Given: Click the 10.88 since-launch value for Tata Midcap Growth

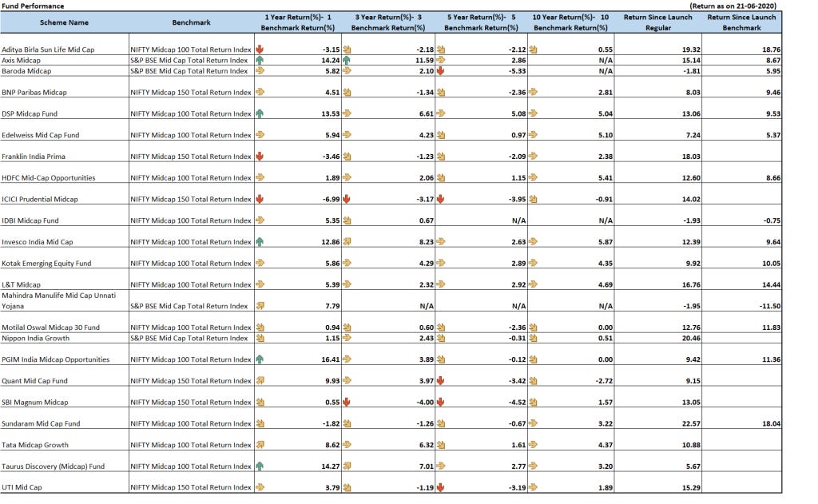Looking at the screenshot, I should 691,445.
